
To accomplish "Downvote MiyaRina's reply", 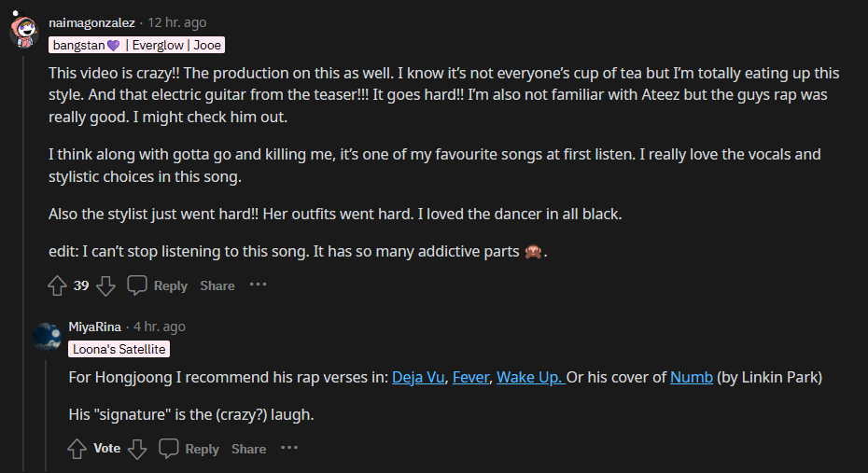I will tap(137, 449).
